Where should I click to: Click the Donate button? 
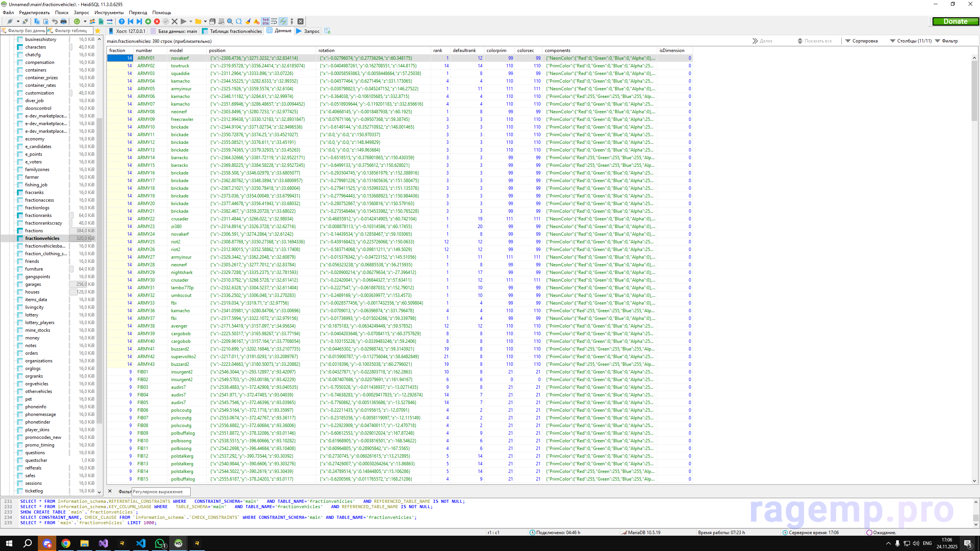pos(955,21)
